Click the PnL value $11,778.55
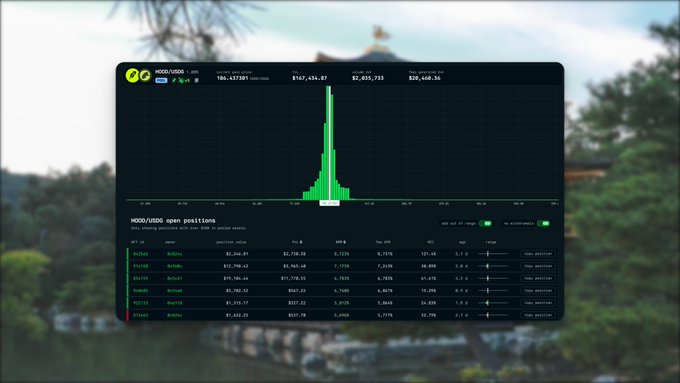Image resolution: width=680 pixels, height=383 pixels. [293, 278]
